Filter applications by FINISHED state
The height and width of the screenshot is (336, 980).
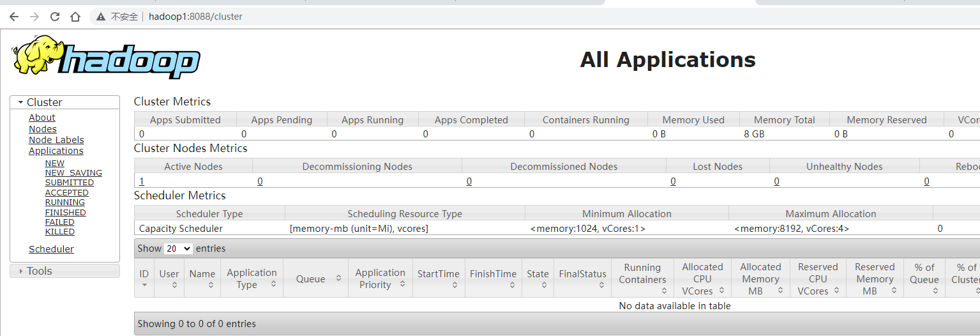coord(66,213)
